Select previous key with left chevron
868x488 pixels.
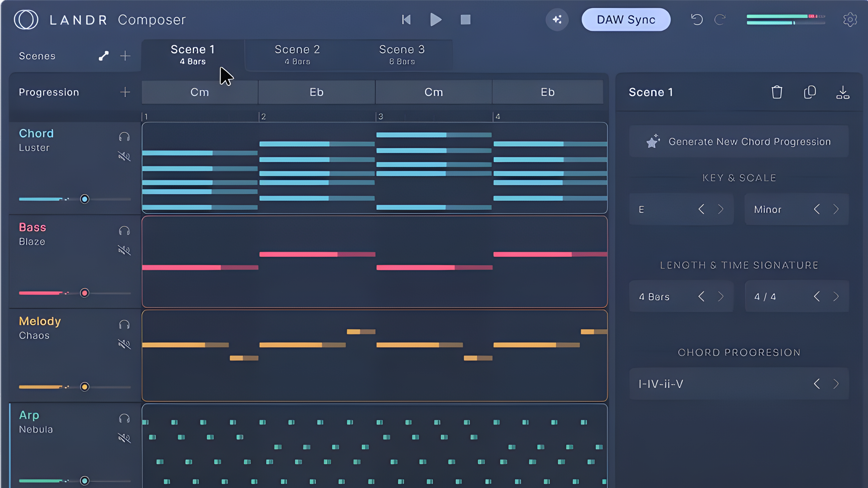tap(702, 209)
